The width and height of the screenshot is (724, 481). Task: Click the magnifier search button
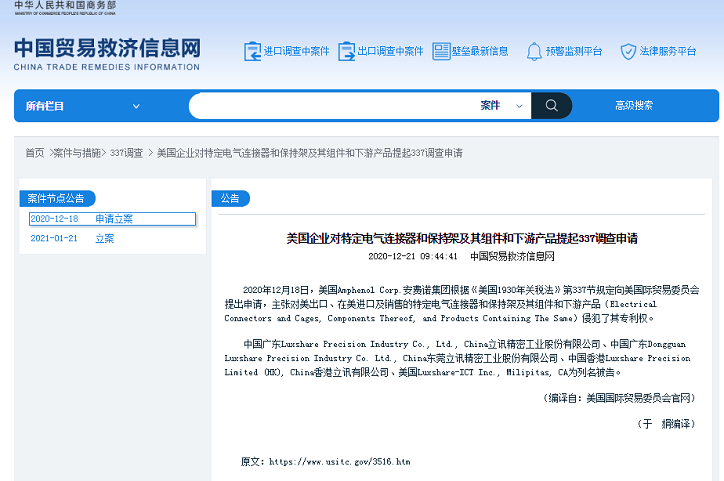coord(551,105)
